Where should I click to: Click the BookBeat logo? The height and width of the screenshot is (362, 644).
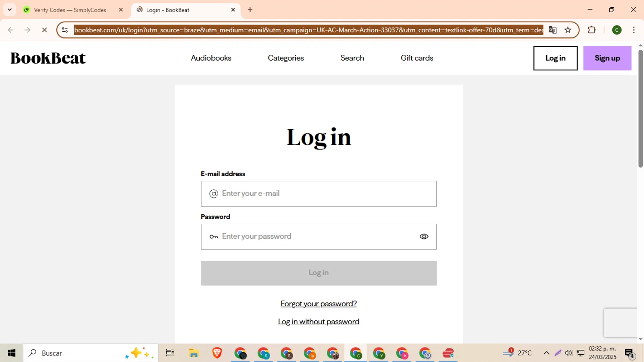click(48, 58)
